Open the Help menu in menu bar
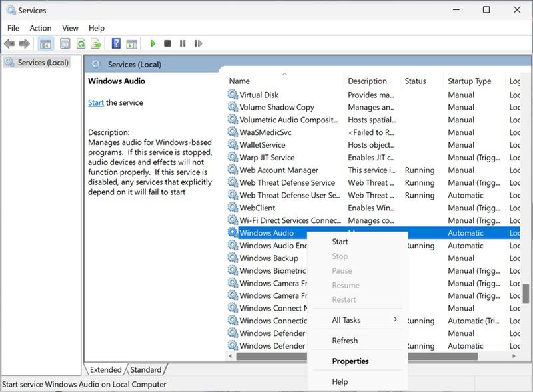This screenshot has height=392, width=533. click(97, 28)
